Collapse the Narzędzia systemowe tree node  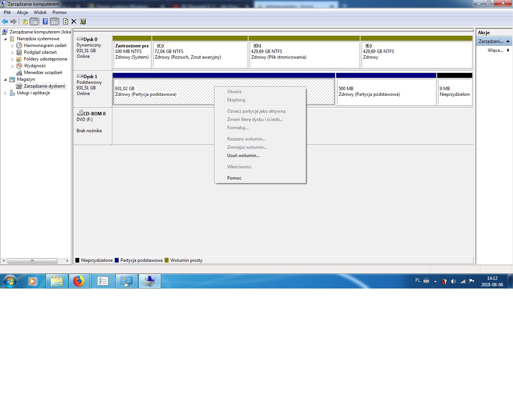5,39
